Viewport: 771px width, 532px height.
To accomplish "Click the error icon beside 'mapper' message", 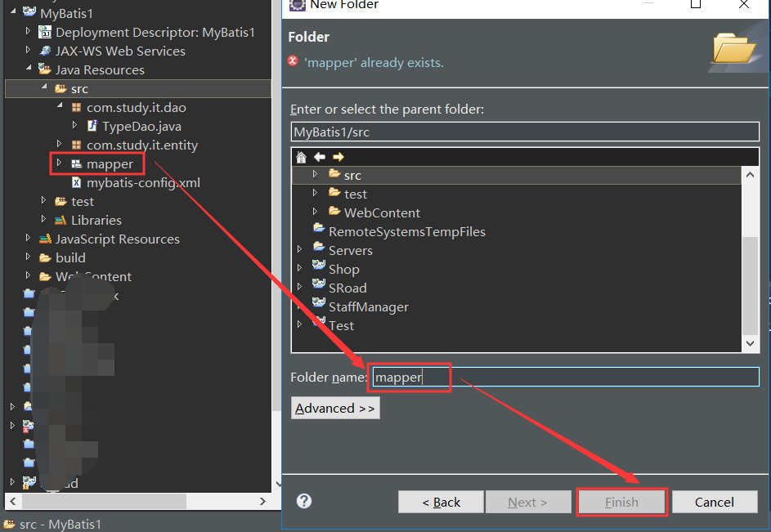I will pos(293,61).
